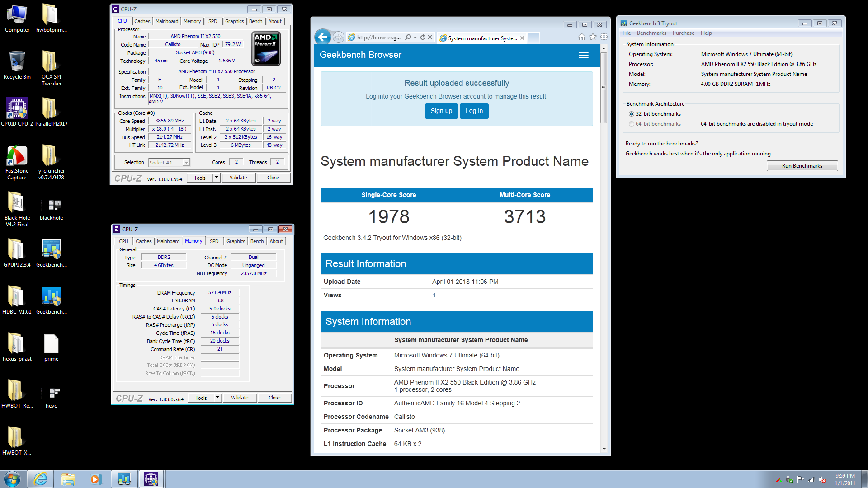Click Close in the CPU-Z Memory window
Viewport: 868px width, 488px height.
pos(274,398)
